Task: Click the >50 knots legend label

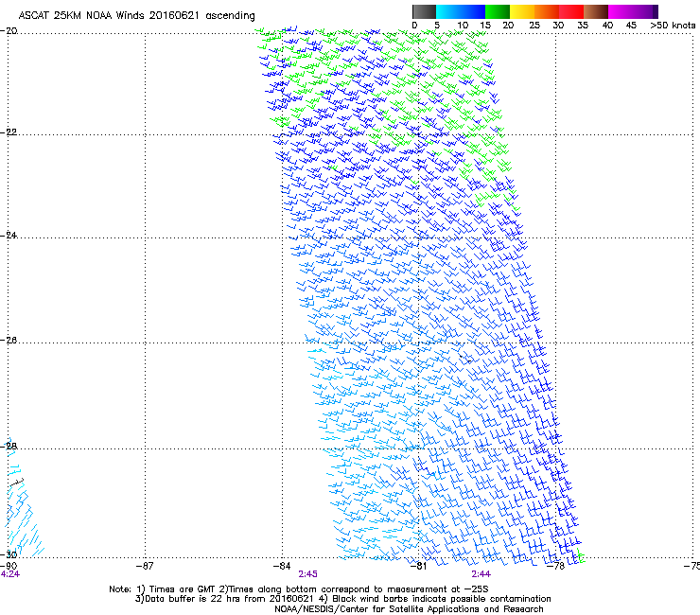Action: [674, 26]
